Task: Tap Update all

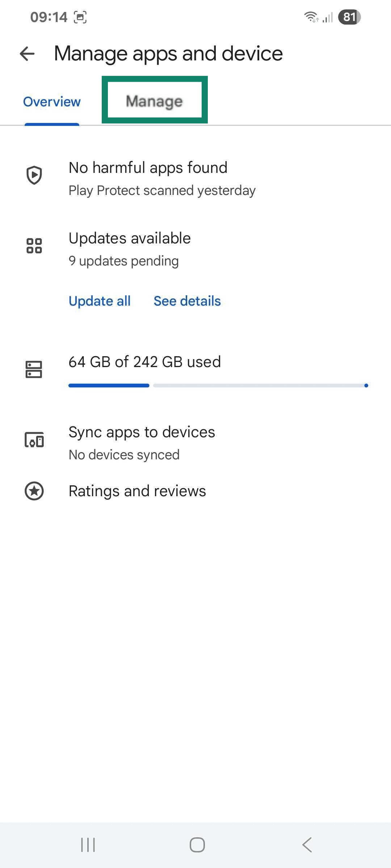Action: [x=100, y=301]
